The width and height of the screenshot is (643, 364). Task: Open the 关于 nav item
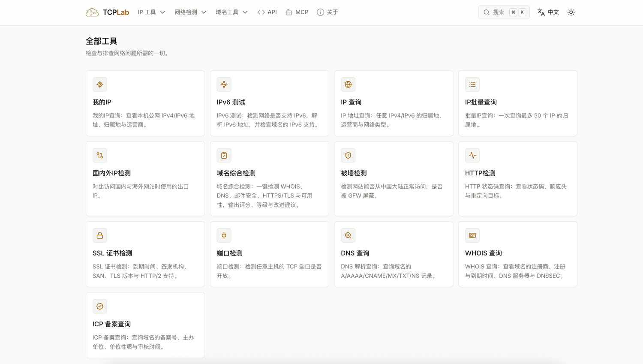click(328, 12)
